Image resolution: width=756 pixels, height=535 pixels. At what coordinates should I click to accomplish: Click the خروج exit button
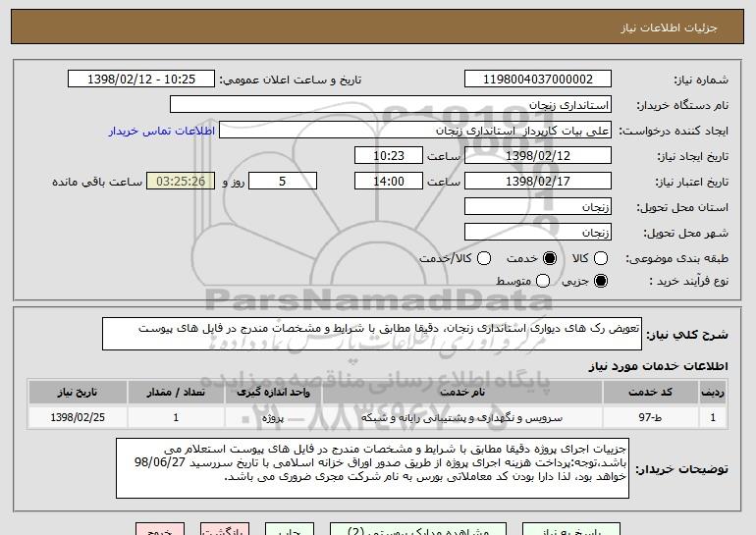[x=160, y=529]
